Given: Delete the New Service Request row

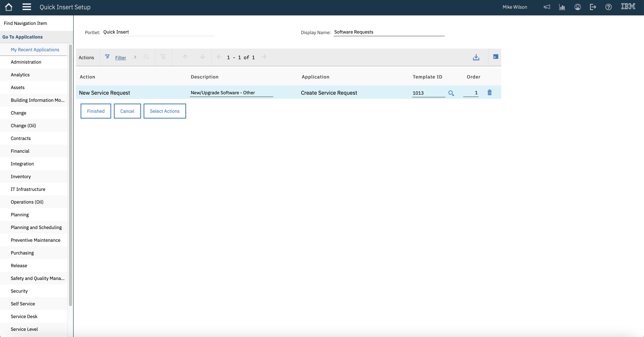Looking at the screenshot, I should coord(489,92).
